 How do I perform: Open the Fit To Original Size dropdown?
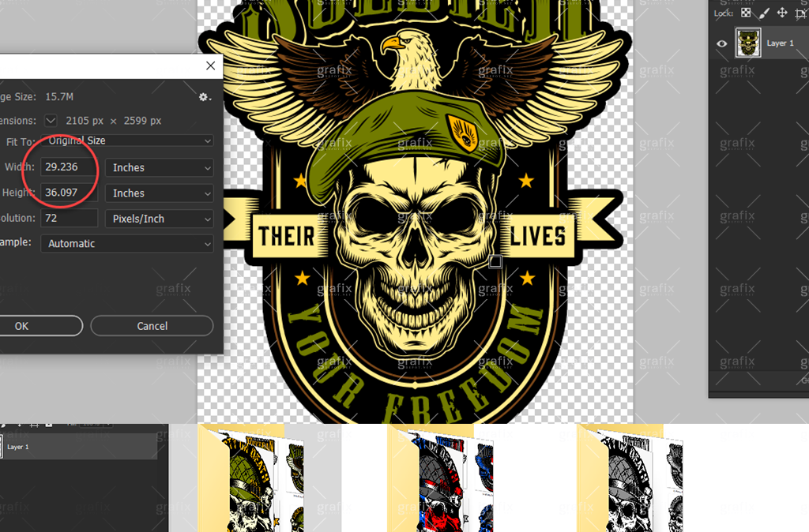(x=126, y=140)
